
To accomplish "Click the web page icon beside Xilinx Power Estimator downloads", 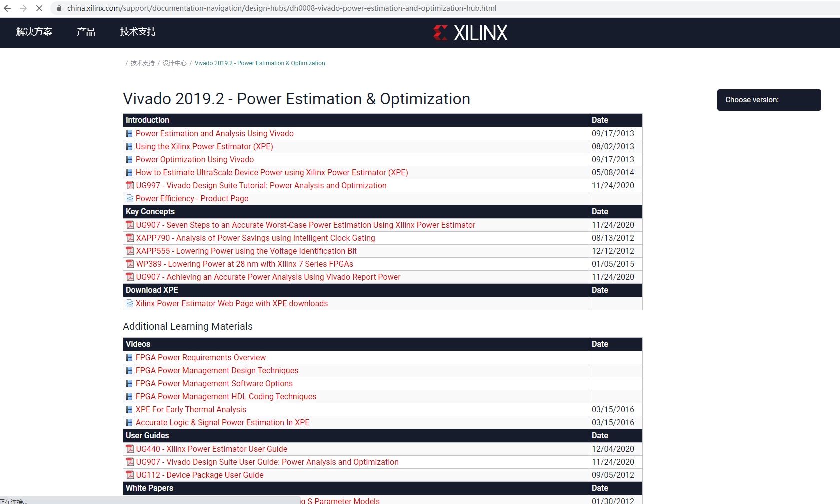I will [130, 303].
